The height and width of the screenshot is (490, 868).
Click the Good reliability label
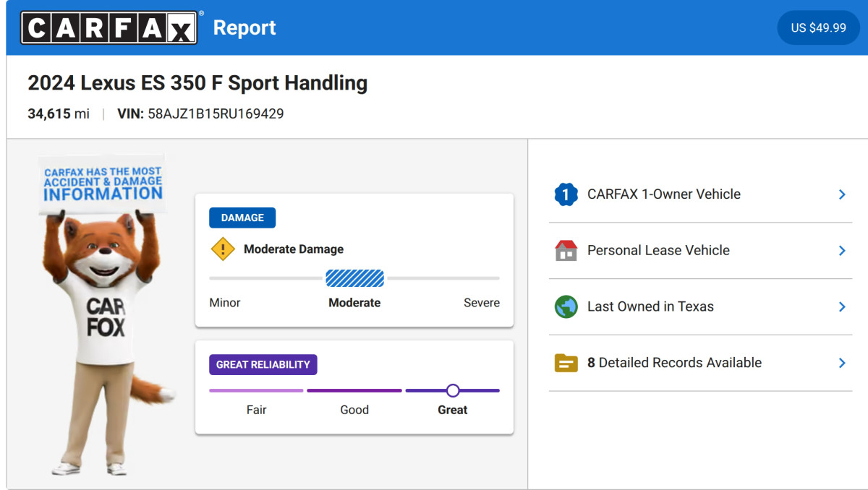pos(354,410)
